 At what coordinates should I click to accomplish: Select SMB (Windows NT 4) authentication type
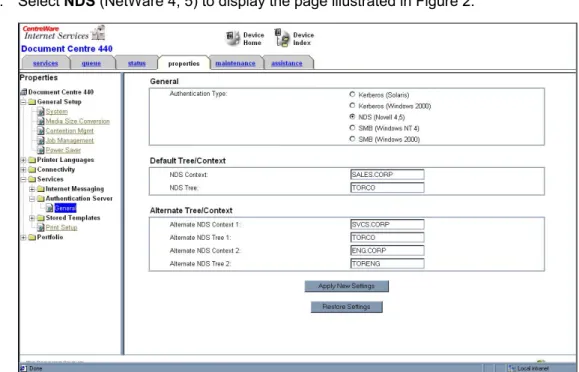pos(352,128)
